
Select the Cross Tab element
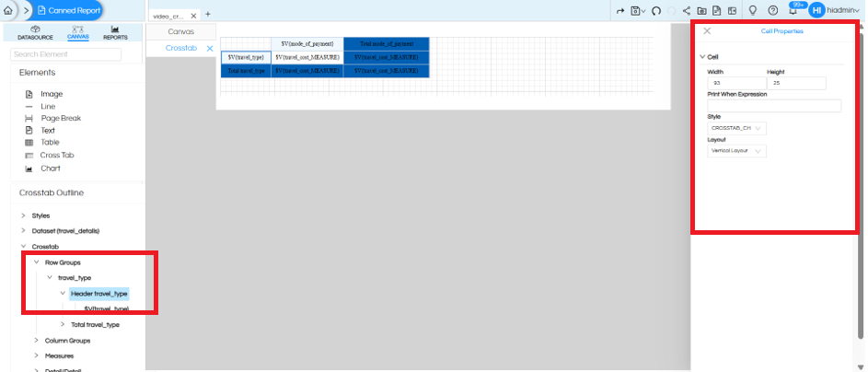(x=50, y=156)
